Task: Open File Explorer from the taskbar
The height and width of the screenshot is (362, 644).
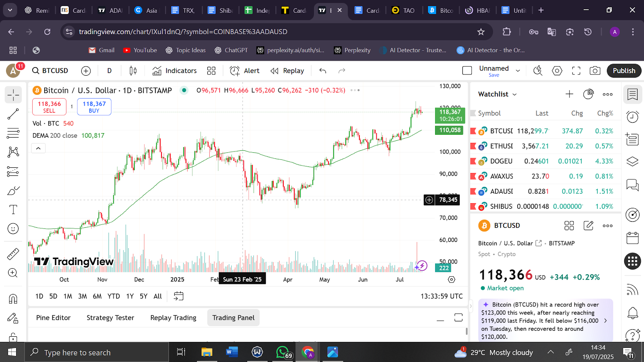Action: point(207,352)
